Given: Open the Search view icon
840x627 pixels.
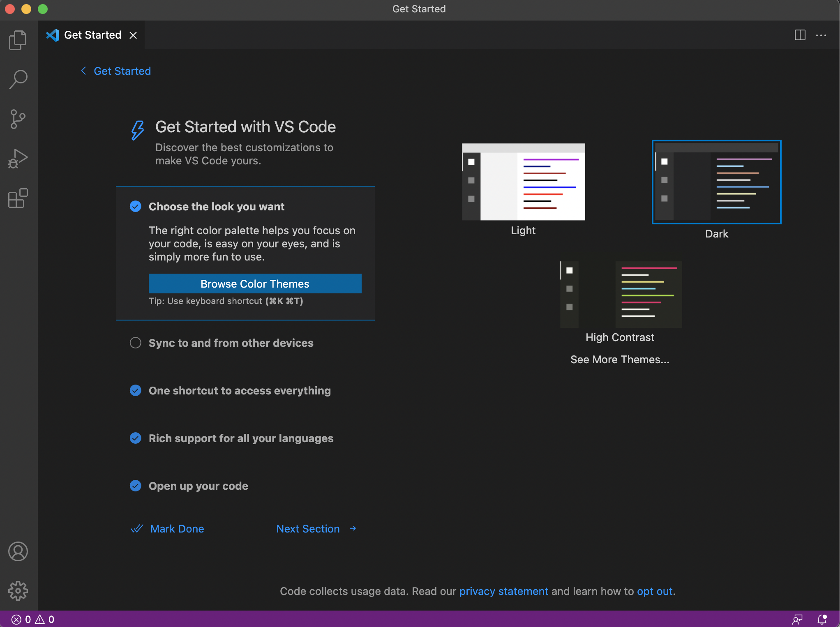Looking at the screenshot, I should pyautogui.click(x=18, y=79).
